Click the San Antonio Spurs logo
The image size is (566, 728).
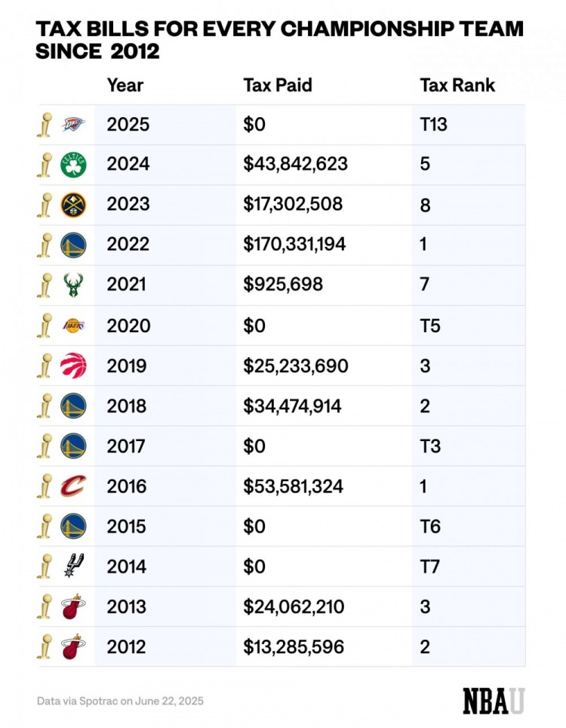73,566
